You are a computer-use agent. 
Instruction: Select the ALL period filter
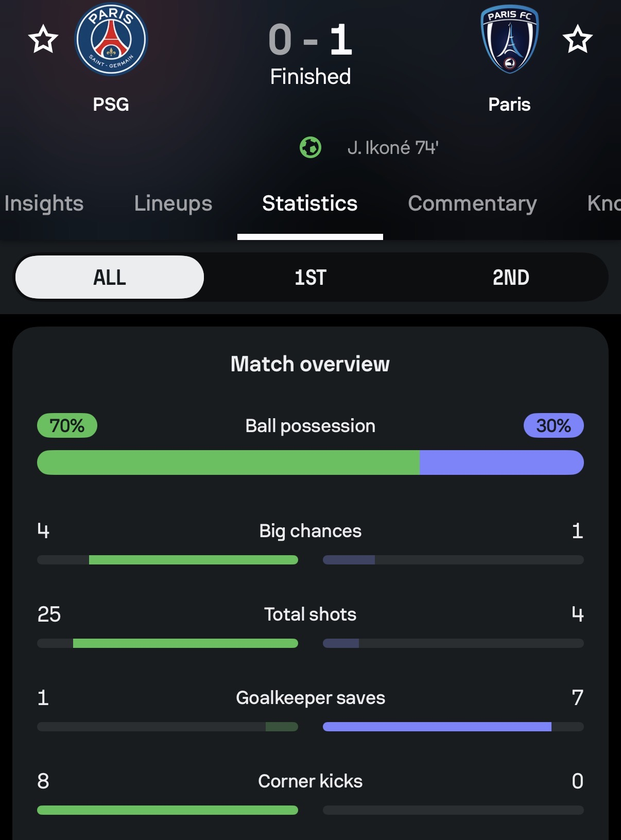click(x=110, y=278)
